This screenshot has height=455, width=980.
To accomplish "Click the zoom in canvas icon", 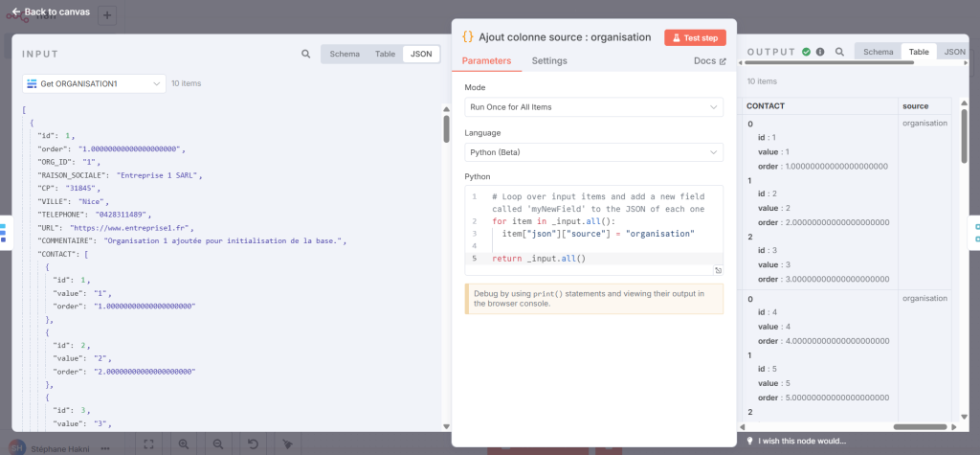I will point(184,444).
